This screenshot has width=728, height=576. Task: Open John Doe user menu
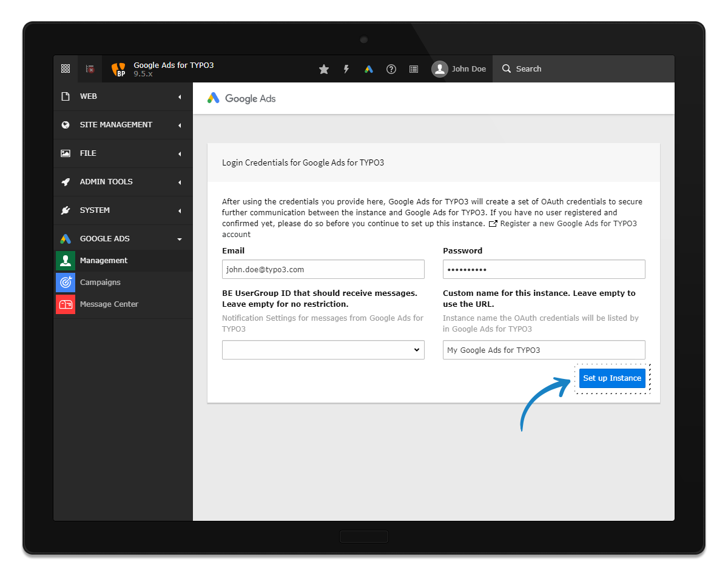(x=459, y=69)
